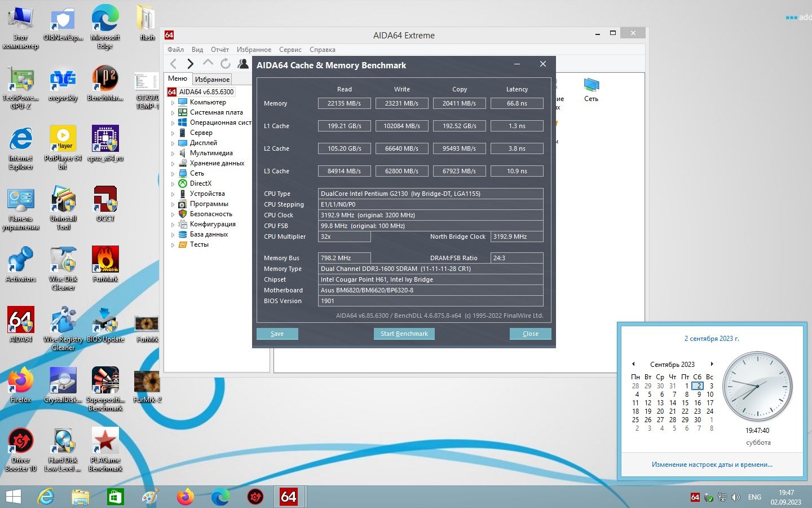Viewport: 812px width, 508px height.
Task: Expand the Компьютер tree node
Action: [173, 103]
